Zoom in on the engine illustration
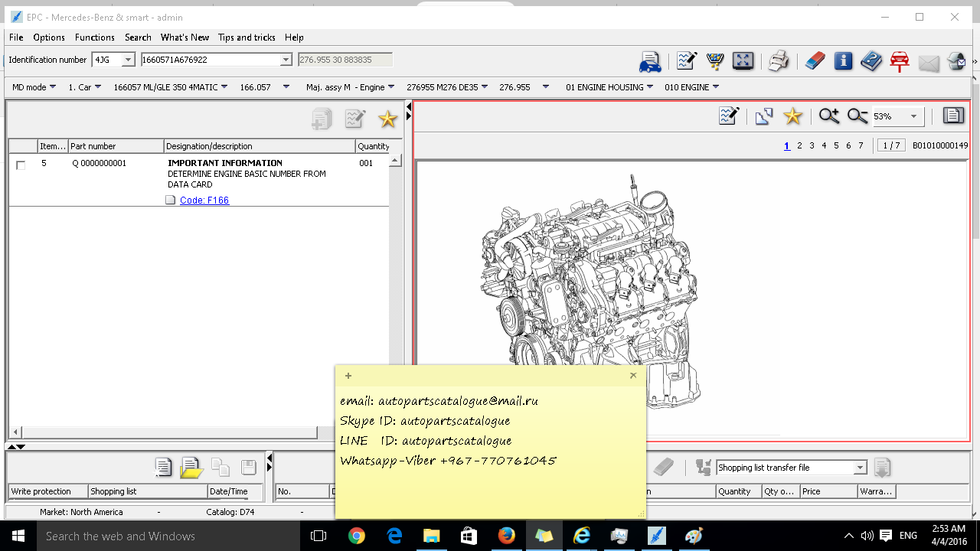 [828, 116]
